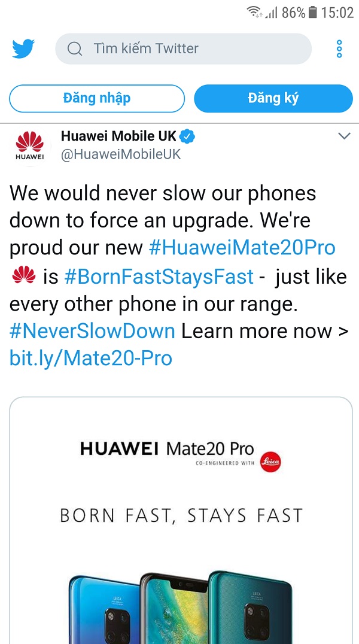Open the #BornFastStaysFast hashtag

coord(159,277)
